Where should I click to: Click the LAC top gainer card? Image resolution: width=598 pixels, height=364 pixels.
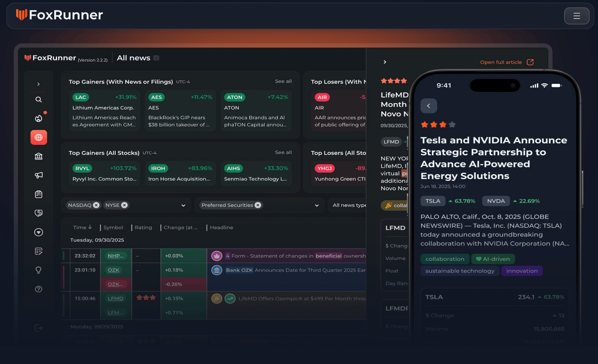(104, 111)
